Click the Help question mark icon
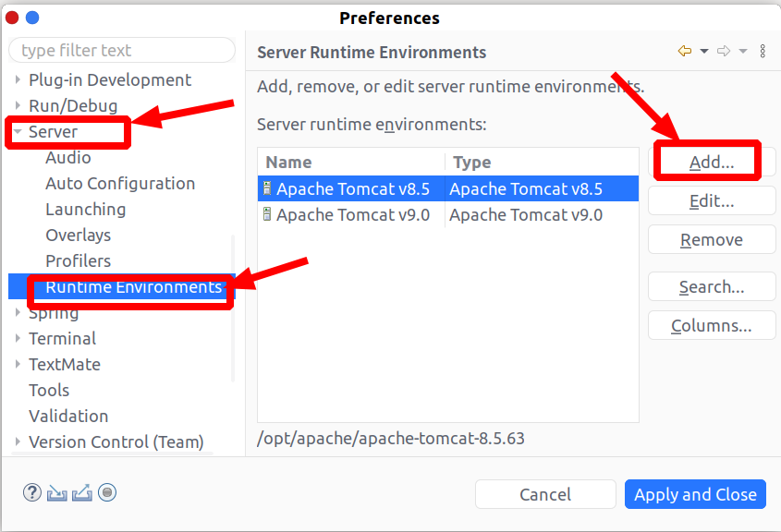 (32, 493)
